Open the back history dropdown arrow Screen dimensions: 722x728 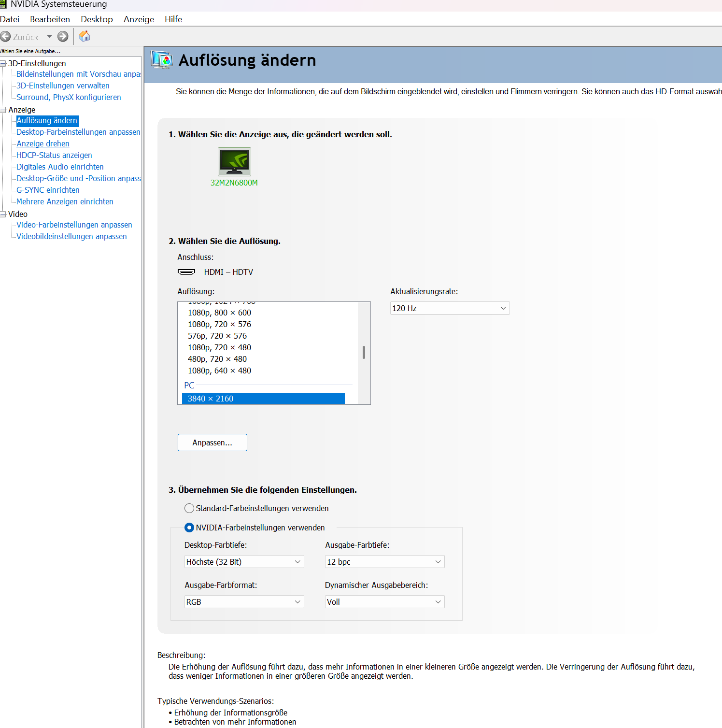pyautogui.click(x=49, y=36)
